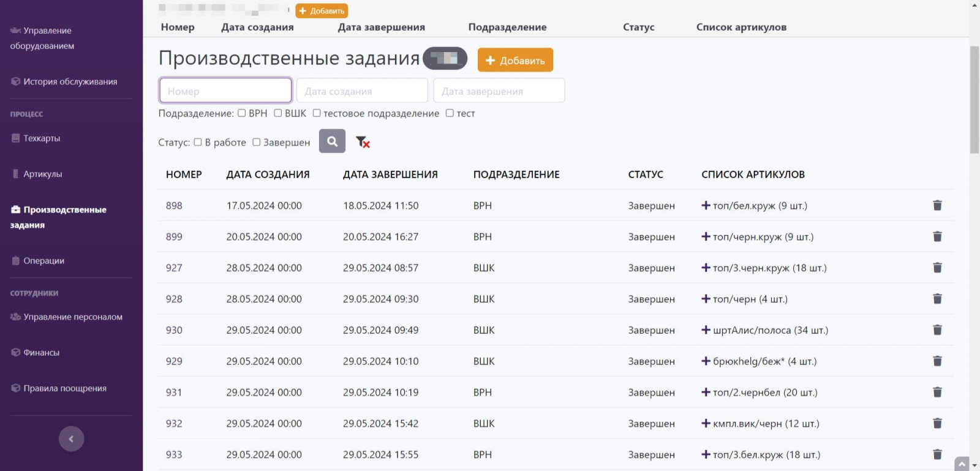Viewport: 980px width, 471px height.
Task: Tick the В работе status checkbox
Action: point(198,142)
